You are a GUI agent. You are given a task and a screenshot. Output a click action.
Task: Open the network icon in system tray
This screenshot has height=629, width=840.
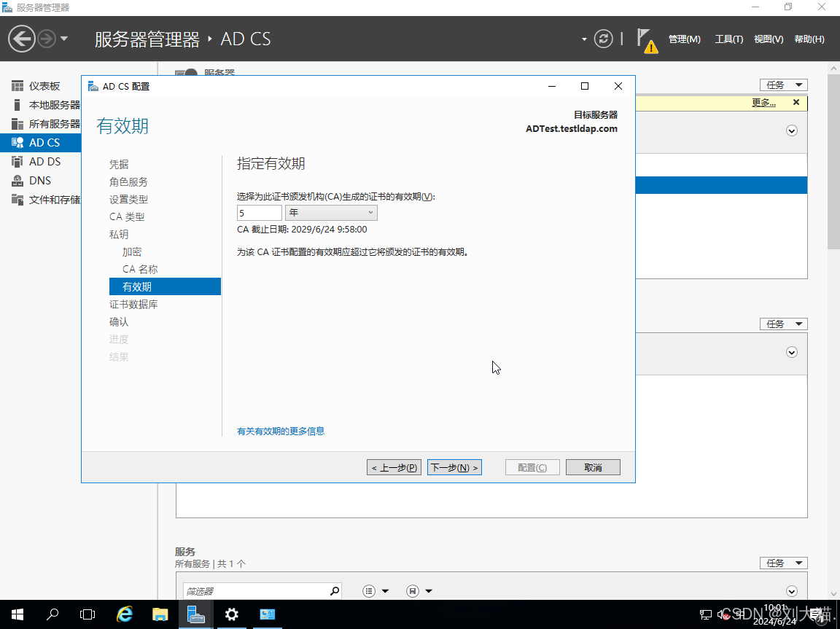point(706,614)
